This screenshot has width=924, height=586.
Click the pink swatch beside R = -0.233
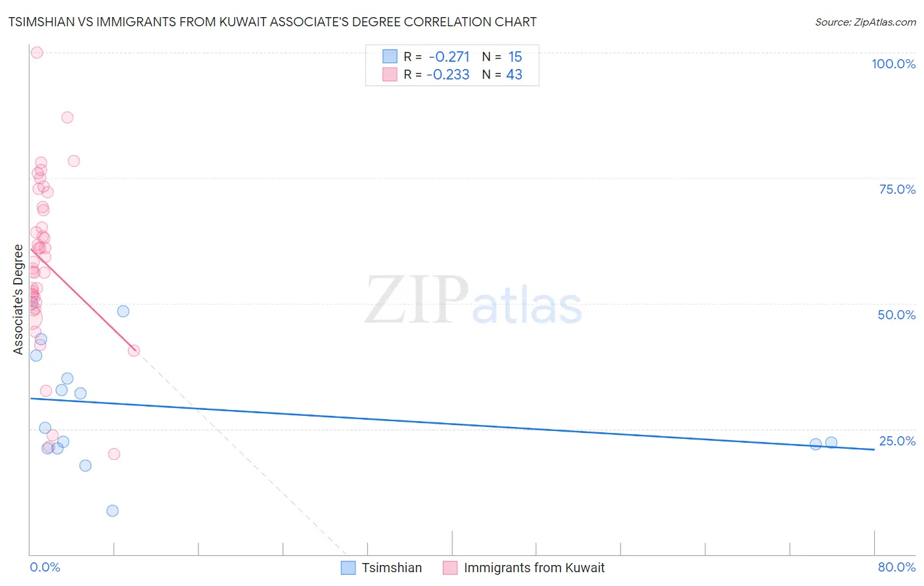pyautogui.click(x=390, y=74)
